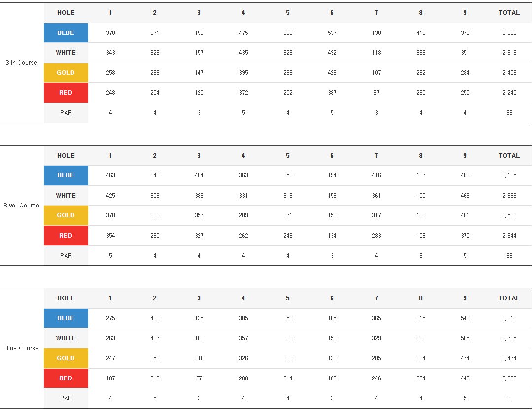The width and height of the screenshot is (532, 412).
Task: Select the GOLD tee label in Silk Course
Action: click(66, 73)
